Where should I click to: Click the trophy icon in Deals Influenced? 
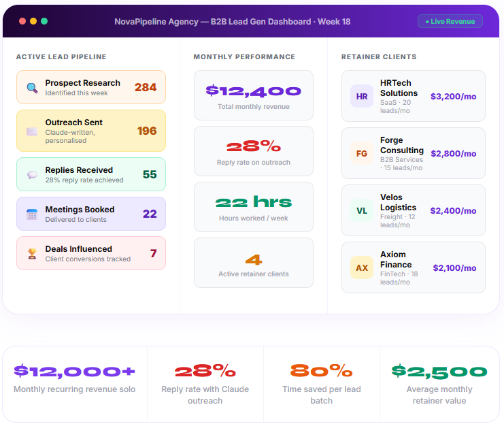point(32,254)
